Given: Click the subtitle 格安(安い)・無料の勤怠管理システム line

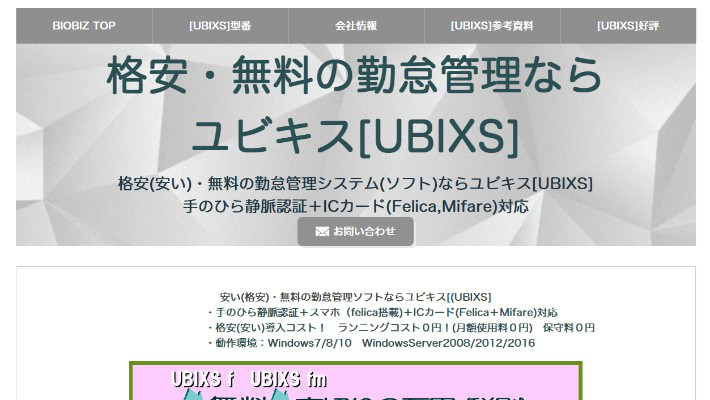Looking at the screenshot, I should click(355, 183).
